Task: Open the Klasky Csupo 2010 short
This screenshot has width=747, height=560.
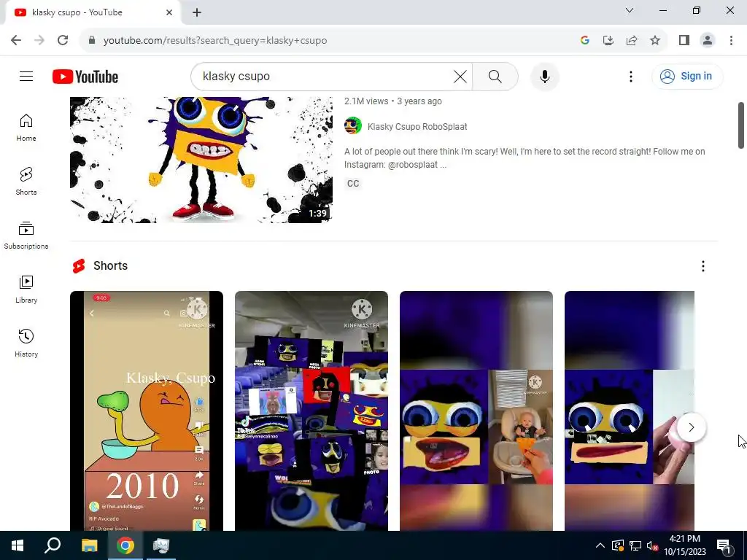Action: tap(146, 411)
